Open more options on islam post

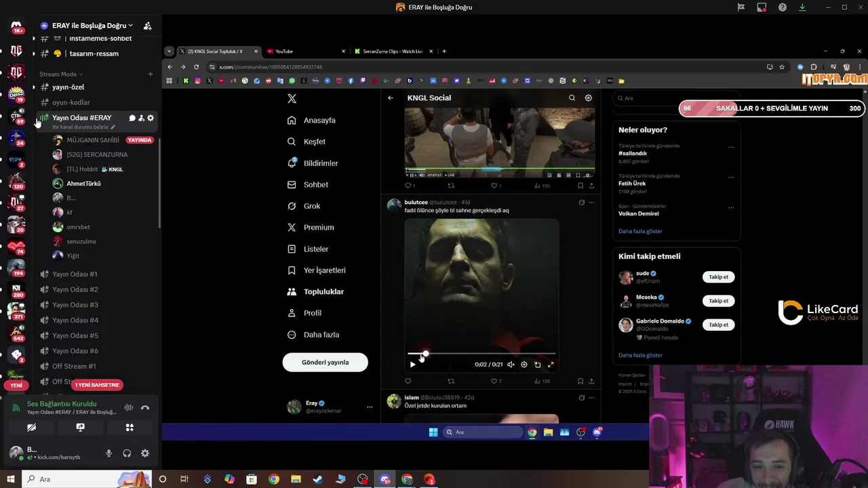[591, 397]
